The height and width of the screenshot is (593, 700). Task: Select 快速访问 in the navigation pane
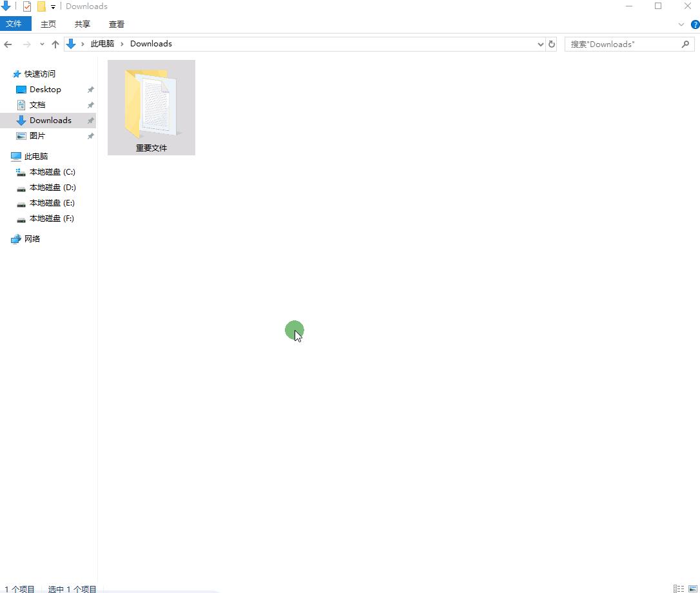(x=40, y=73)
